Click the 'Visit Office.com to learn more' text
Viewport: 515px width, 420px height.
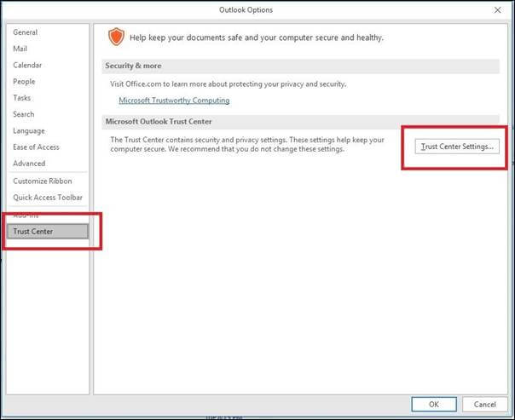pyautogui.click(x=229, y=84)
